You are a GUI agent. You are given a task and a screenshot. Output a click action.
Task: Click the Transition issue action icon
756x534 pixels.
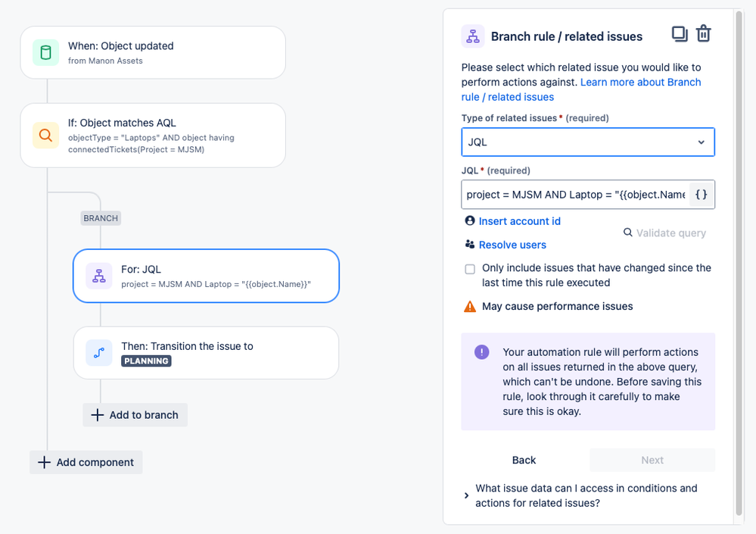point(99,353)
